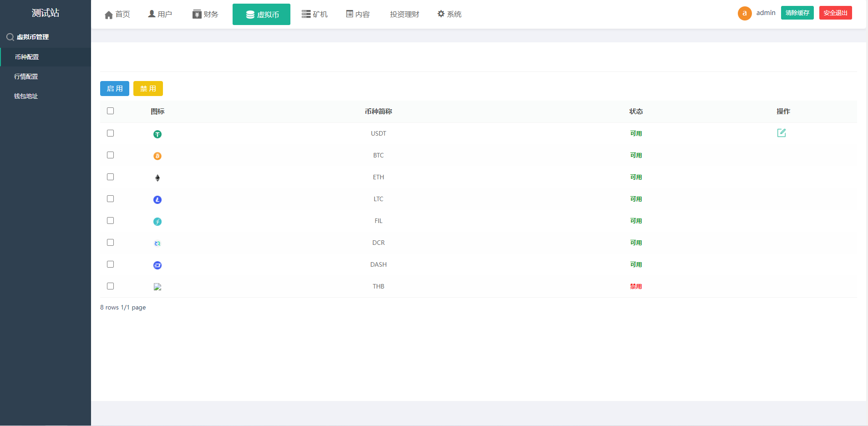Select the DCR row checkbox
Viewport: 868px width, 426px height.
coord(110,243)
